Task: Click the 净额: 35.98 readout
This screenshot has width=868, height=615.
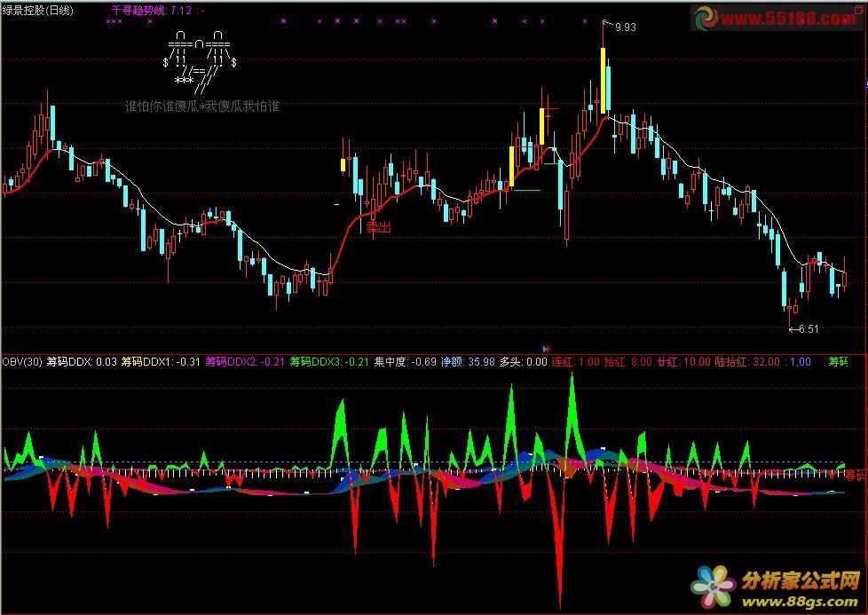Action: pyautogui.click(x=468, y=362)
